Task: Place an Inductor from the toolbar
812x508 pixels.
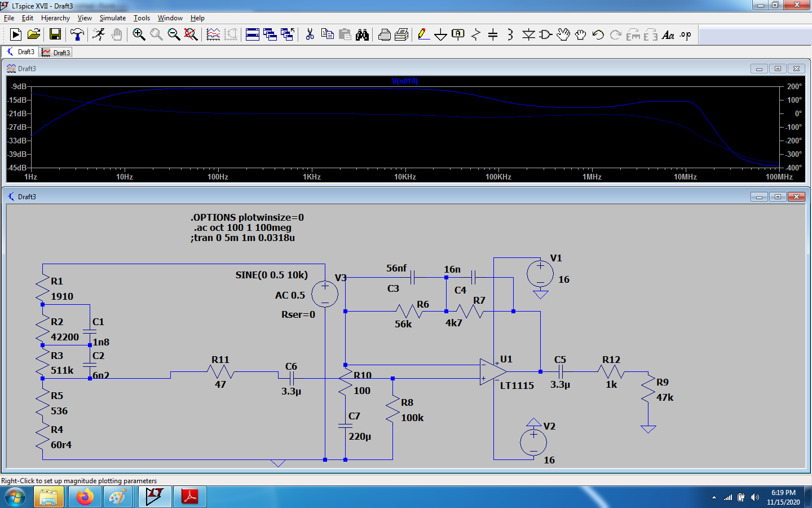Action: pyautogui.click(x=510, y=35)
